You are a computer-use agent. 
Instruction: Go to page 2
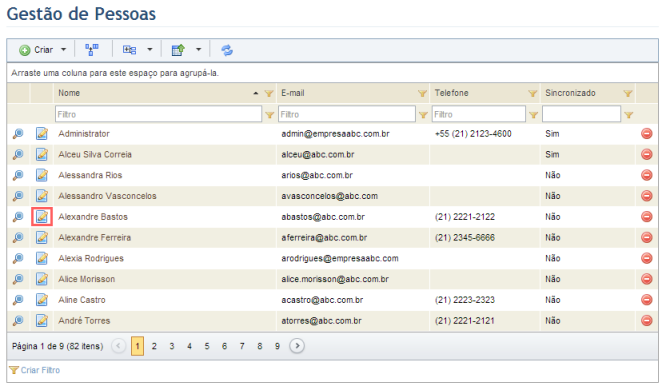(x=154, y=346)
